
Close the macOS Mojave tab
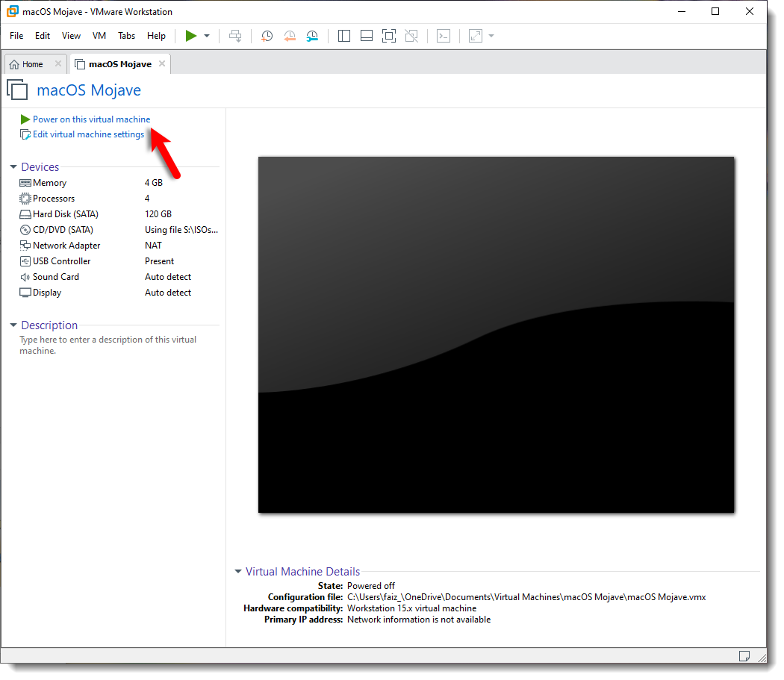(x=162, y=64)
